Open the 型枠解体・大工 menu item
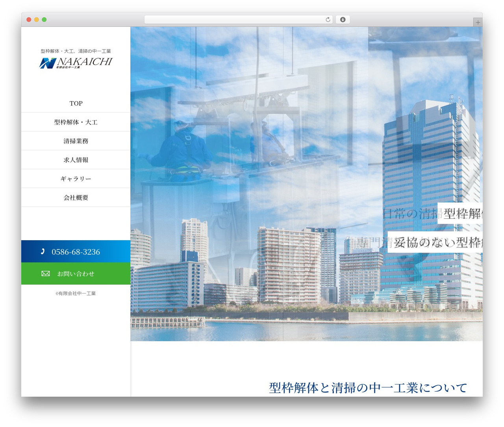Image resolution: width=504 pixels, height=427 pixels. click(x=76, y=122)
